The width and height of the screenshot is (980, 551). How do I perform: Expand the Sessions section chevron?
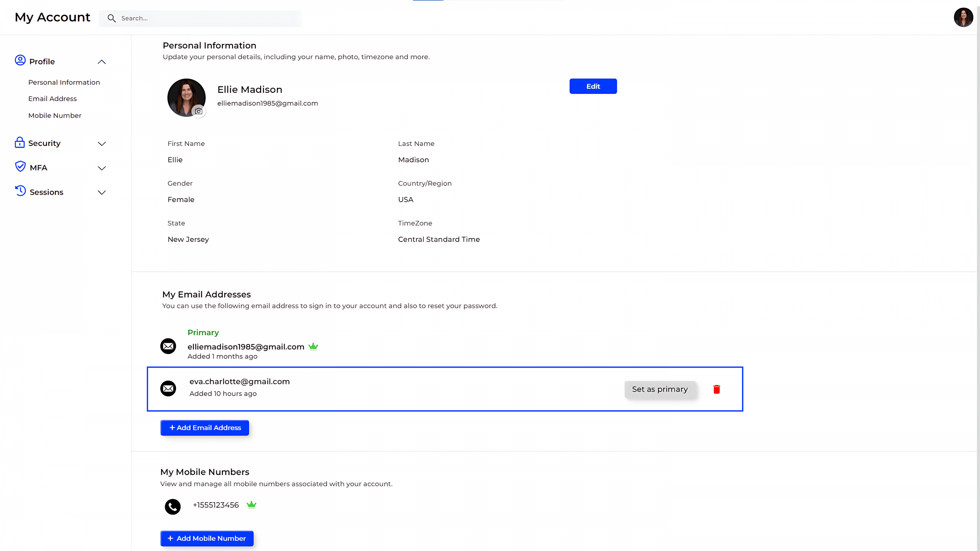coord(102,193)
